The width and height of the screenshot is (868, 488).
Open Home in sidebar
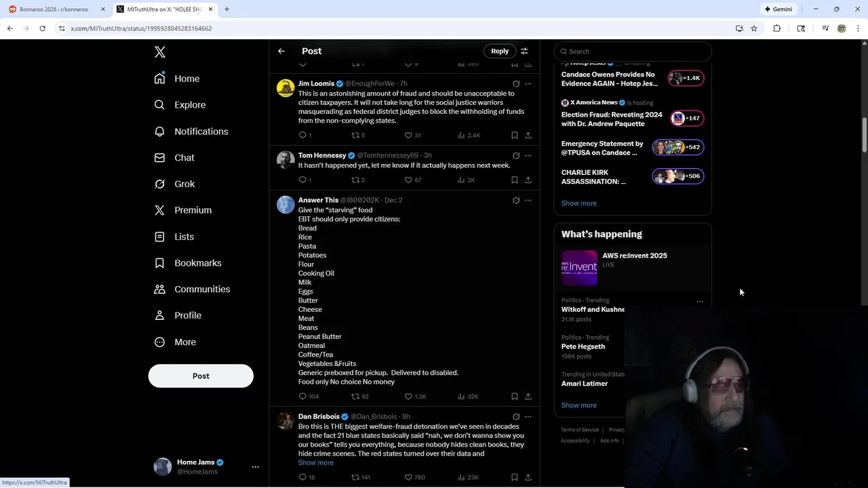(x=177, y=79)
